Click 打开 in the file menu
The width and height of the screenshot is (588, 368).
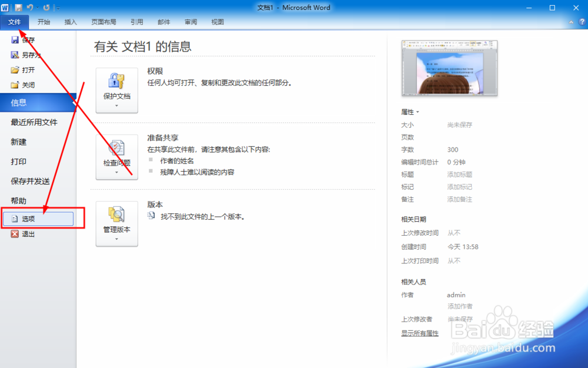(24, 70)
